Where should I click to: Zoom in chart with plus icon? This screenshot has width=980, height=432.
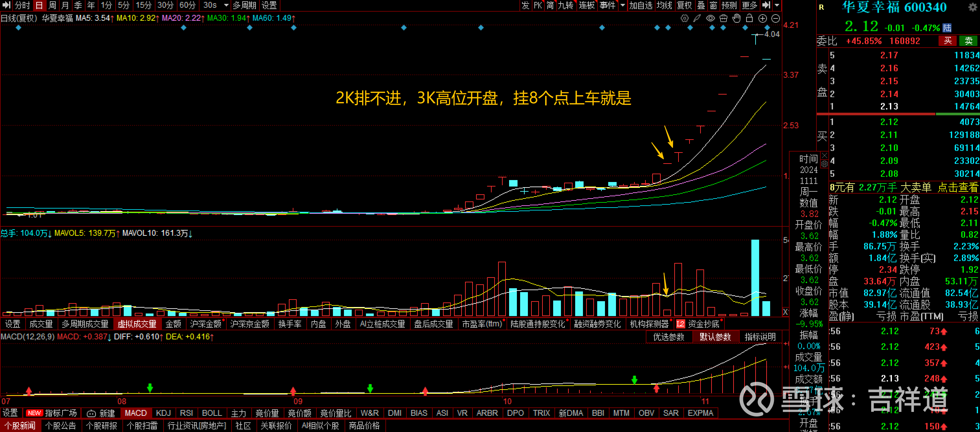pos(762,18)
